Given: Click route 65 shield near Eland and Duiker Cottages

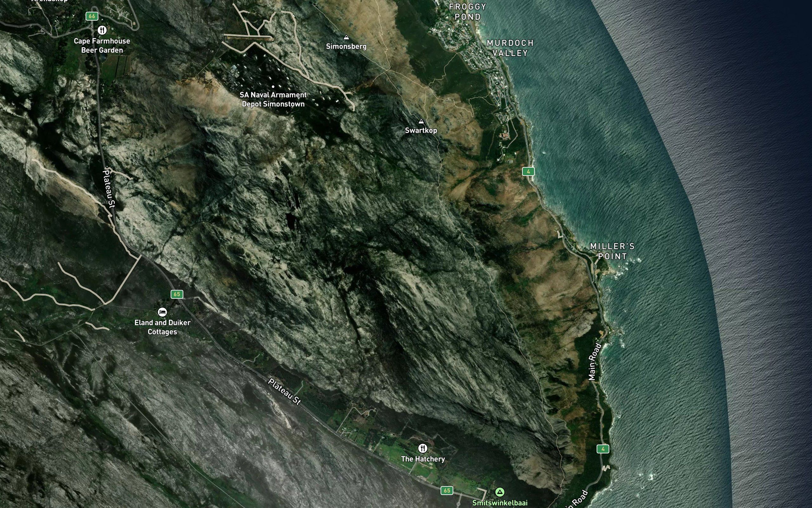Looking at the screenshot, I should (177, 294).
